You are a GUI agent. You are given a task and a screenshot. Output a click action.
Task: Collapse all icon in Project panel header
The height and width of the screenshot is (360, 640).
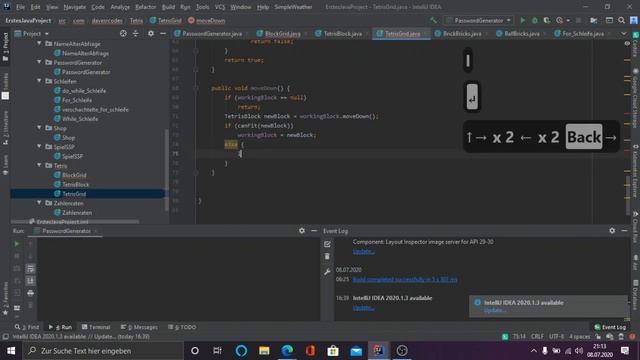136,33
